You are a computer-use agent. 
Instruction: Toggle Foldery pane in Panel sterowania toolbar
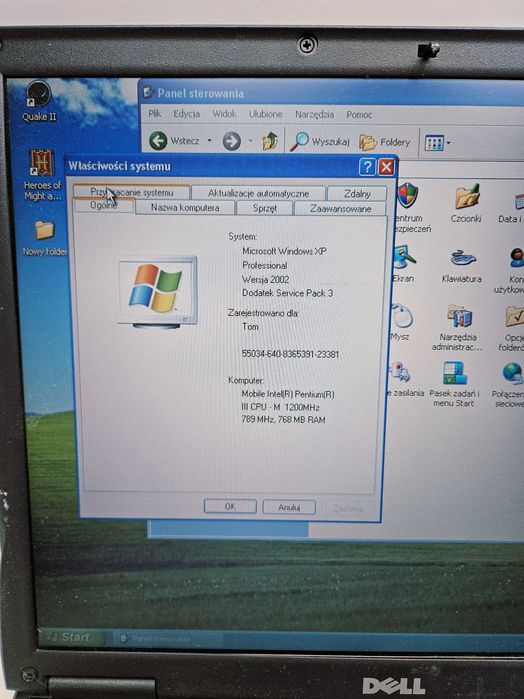tap(384, 142)
